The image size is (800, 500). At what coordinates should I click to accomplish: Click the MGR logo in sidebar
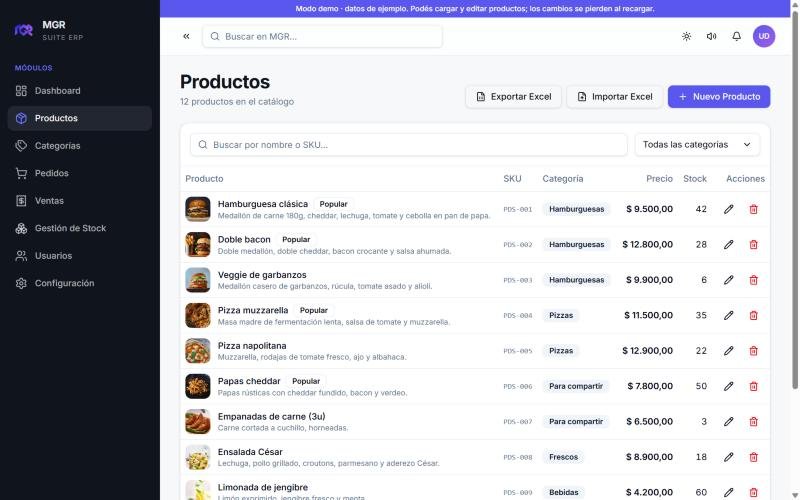23,30
